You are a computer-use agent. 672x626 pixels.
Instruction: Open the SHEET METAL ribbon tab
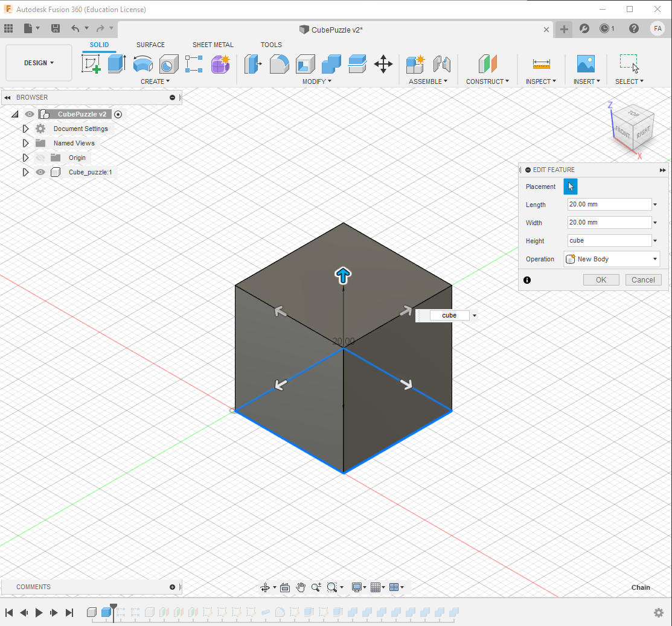pos(213,45)
